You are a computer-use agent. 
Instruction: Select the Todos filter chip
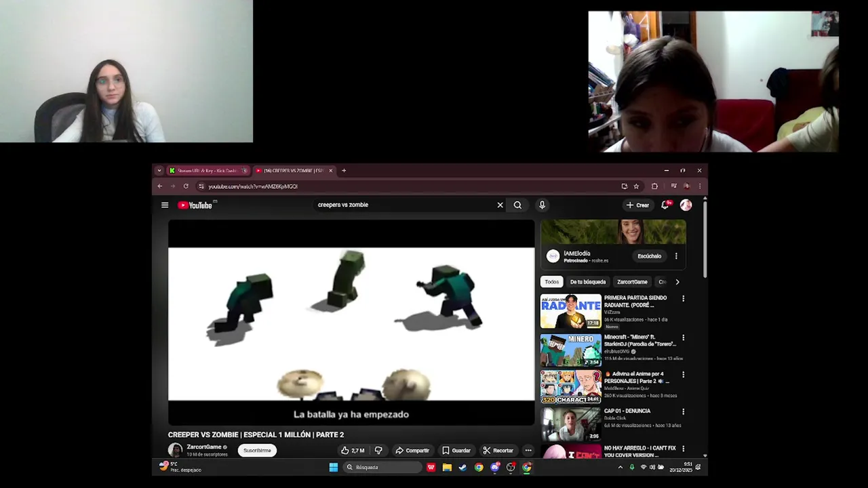552,282
